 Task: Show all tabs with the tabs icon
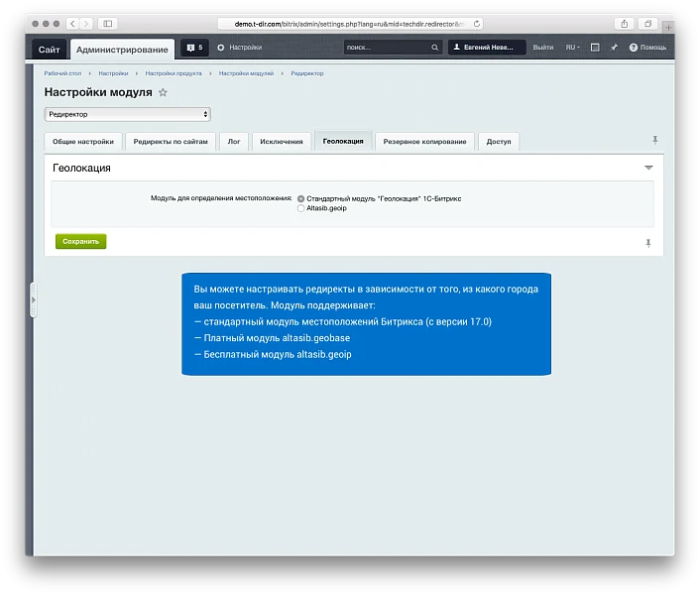[647, 24]
